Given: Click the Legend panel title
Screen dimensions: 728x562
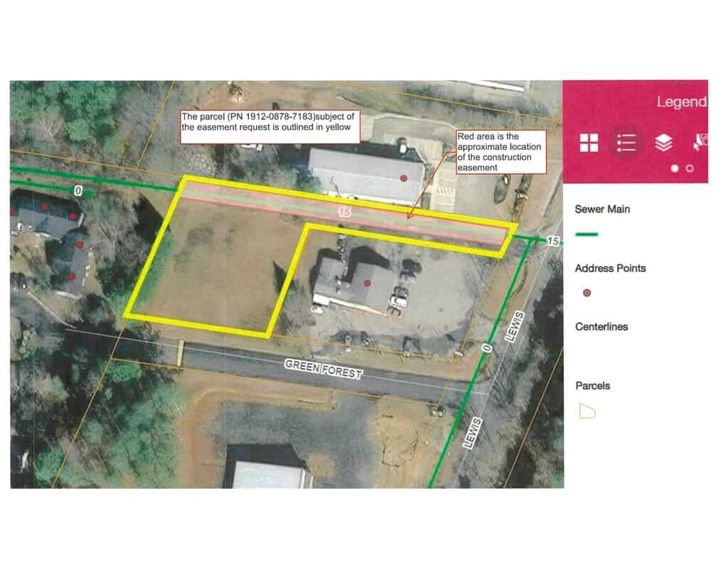Looking at the screenshot, I should coord(681,102).
